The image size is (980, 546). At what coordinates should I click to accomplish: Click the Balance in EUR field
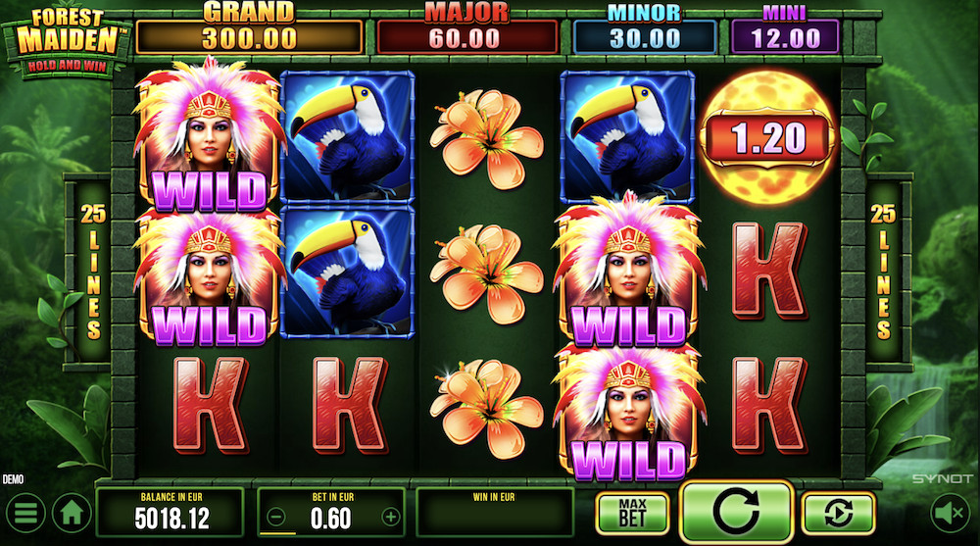[170, 513]
